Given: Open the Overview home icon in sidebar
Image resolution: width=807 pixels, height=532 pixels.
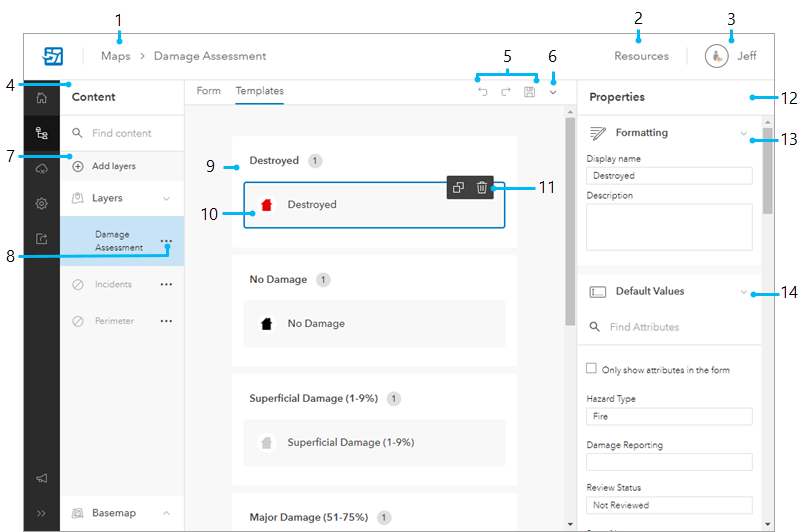Looking at the screenshot, I should click(41, 97).
